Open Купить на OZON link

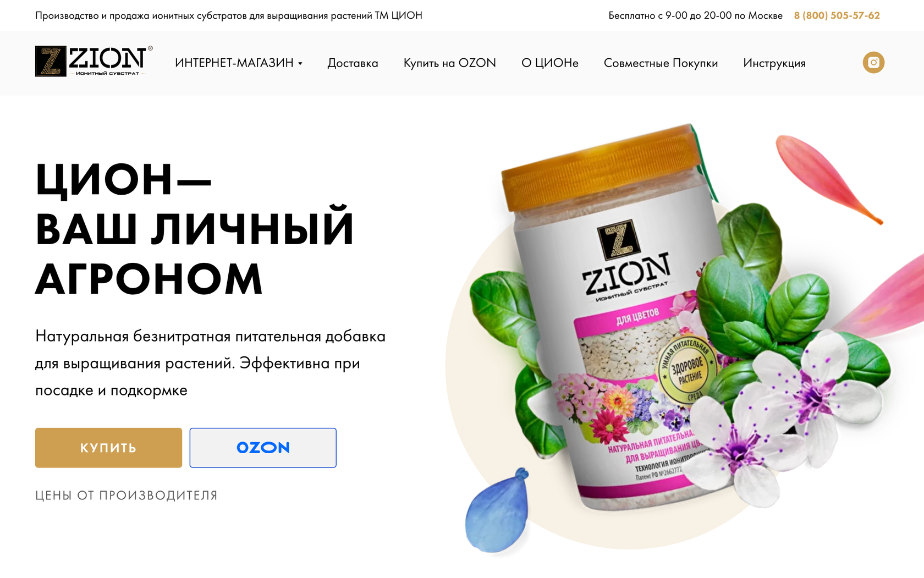pos(449,63)
